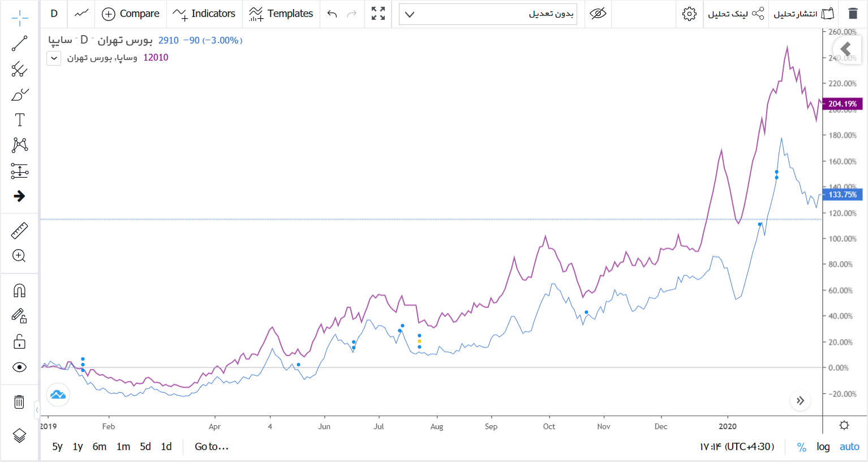Click the Compare button
Viewport: 868px width, 462px height.
coord(131,14)
